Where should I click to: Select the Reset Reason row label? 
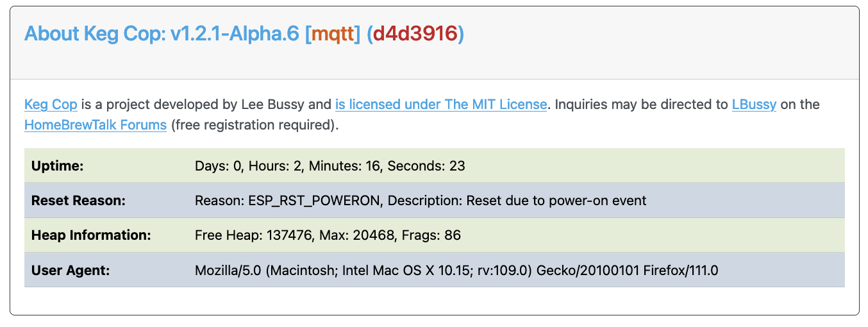[78, 201]
